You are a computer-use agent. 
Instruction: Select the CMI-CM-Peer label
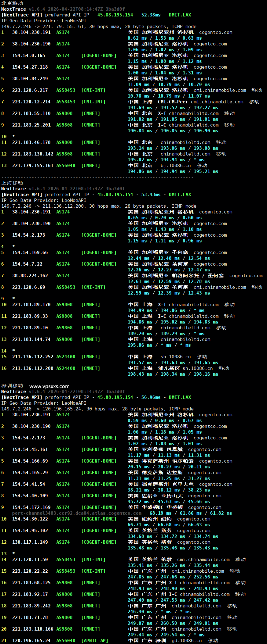tap(173, 102)
